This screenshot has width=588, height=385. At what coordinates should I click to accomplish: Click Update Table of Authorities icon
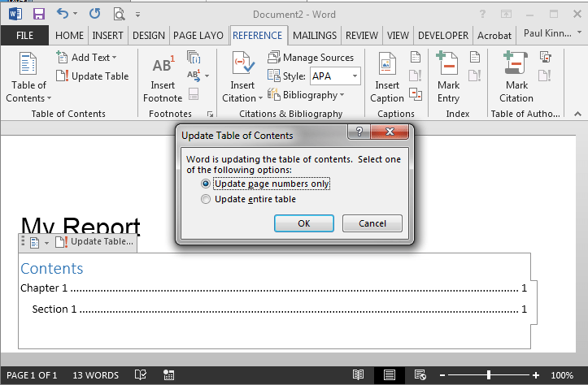pos(545,76)
